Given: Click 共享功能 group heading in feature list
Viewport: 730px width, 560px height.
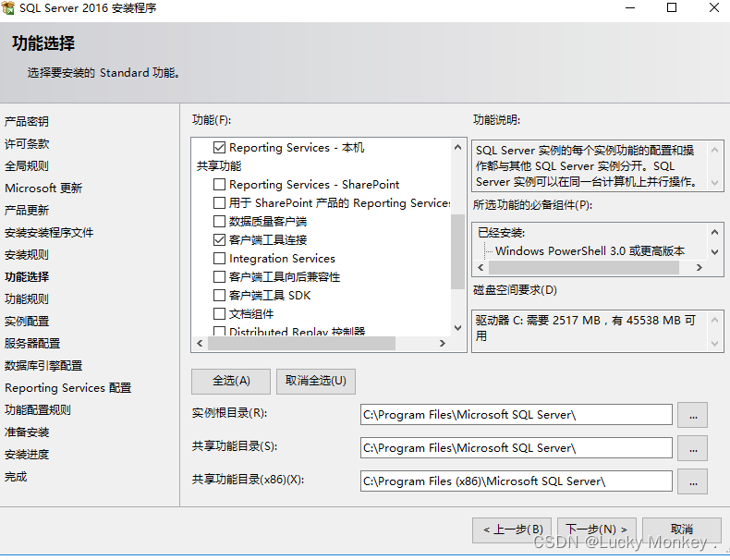Looking at the screenshot, I should [219, 166].
